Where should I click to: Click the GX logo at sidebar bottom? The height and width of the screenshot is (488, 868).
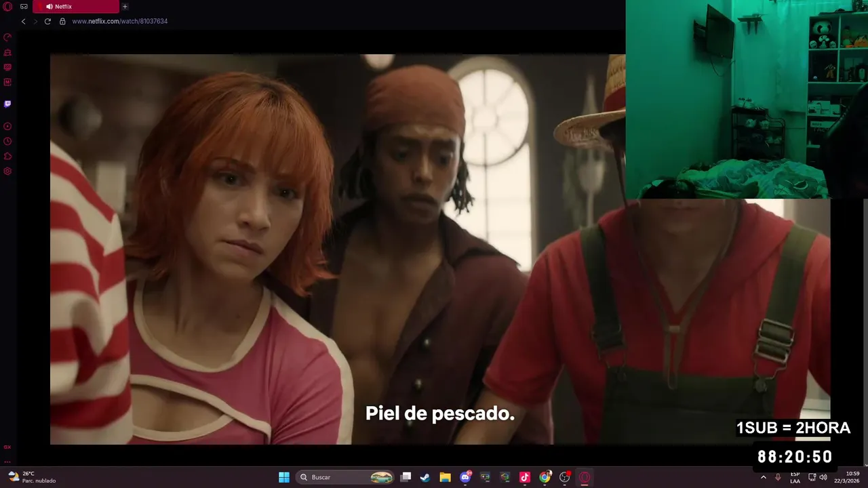pos(7,447)
